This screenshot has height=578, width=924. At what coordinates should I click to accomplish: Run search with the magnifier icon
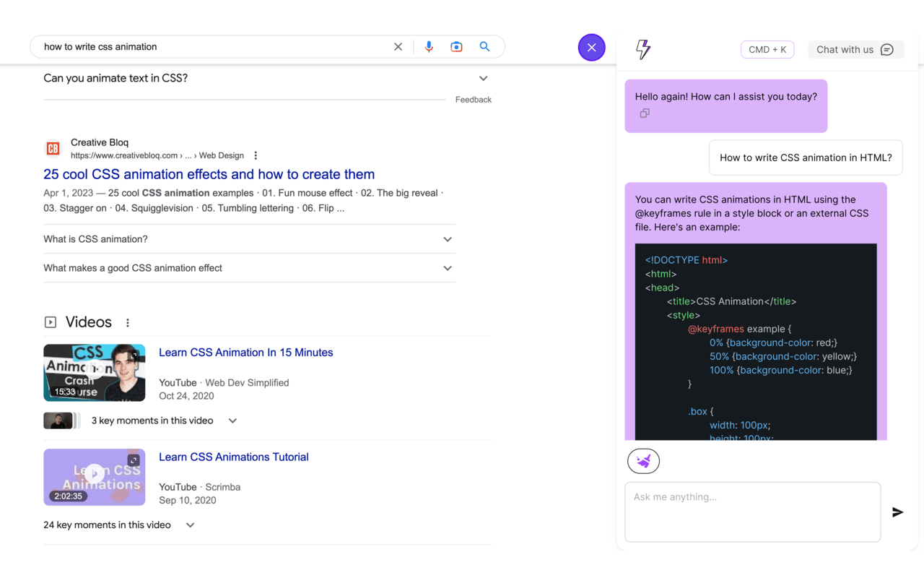pyautogui.click(x=485, y=47)
